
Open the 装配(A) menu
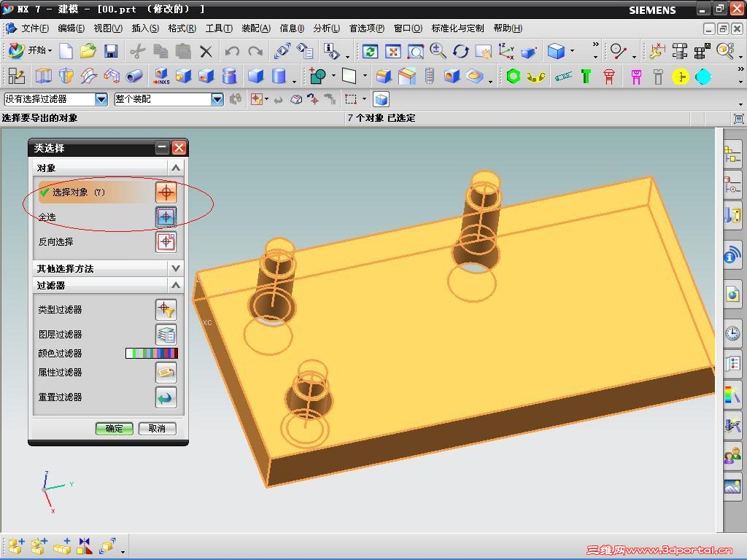click(256, 28)
